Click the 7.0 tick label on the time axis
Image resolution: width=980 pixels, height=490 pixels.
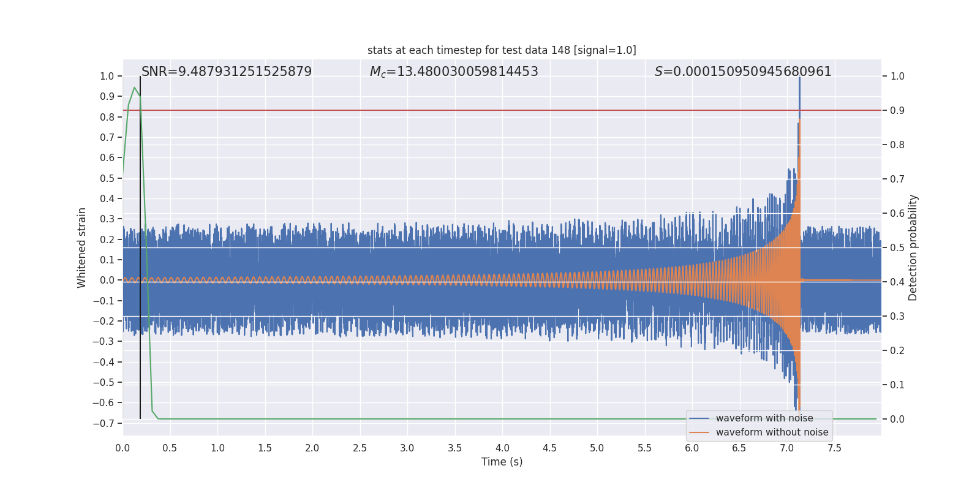786,448
